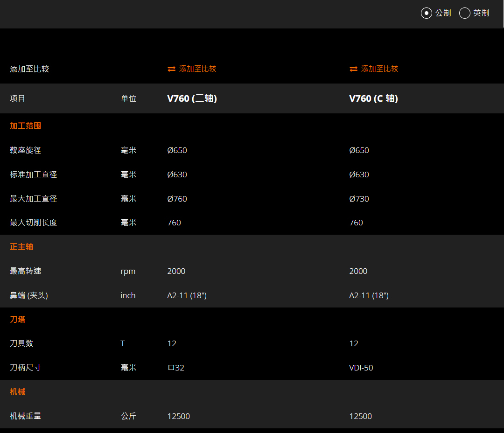Click the swap-arrows icon above V760 (二轴)
Image resolution: width=504 pixels, height=433 pixels.
[x=171, y=69]
